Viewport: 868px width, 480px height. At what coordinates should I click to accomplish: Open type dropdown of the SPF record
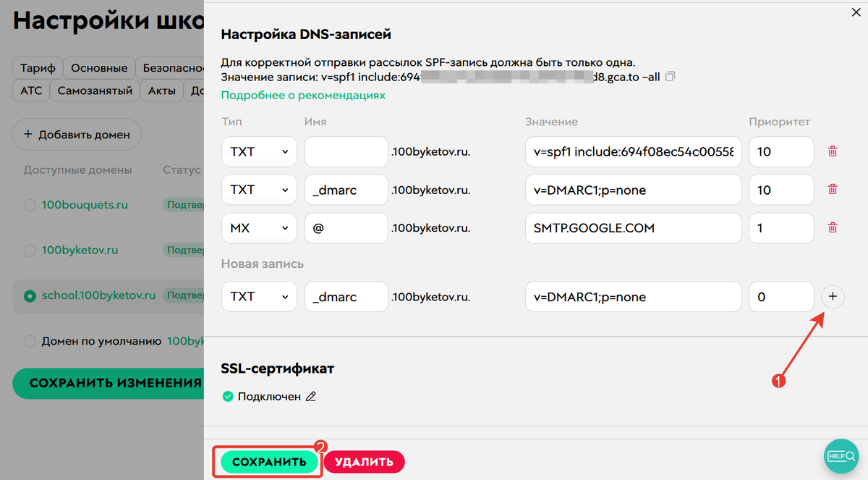[259, 151]
